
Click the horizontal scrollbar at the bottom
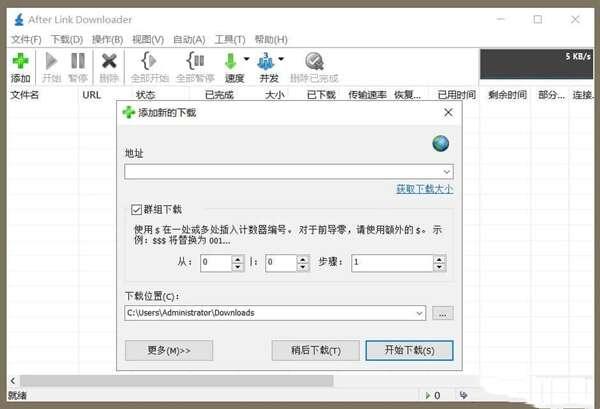point(200,381)
